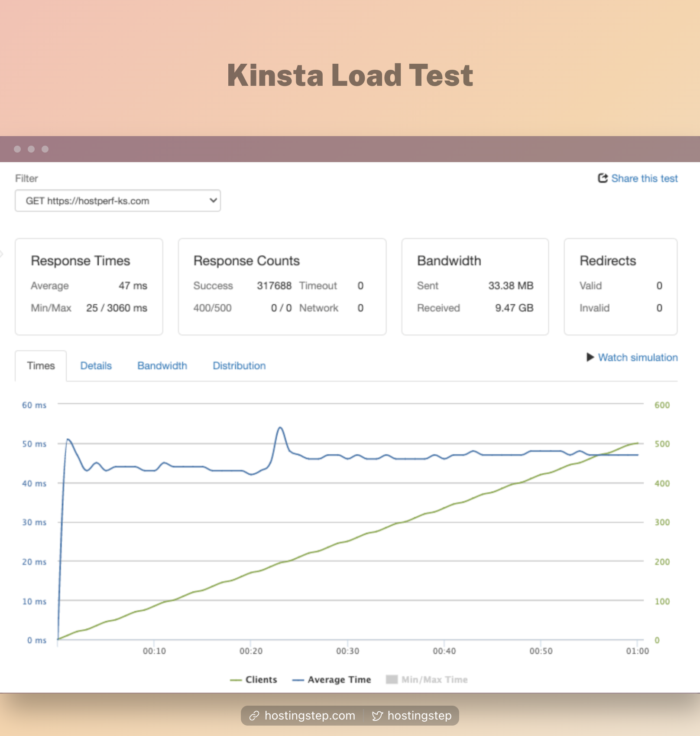The height and width of the screenshot is (736, 700).
Task: Select the Received value 9.47 GB
Action: [x=514, y=308]
